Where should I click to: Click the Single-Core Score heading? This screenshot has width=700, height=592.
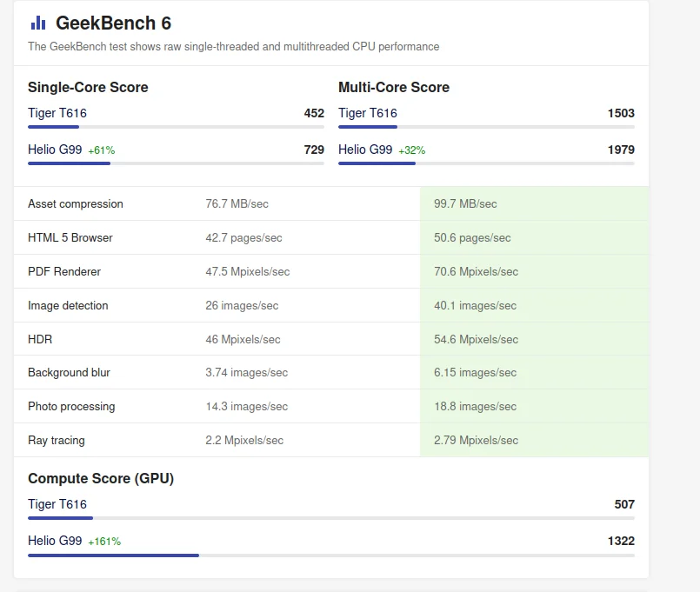(88, 87)
